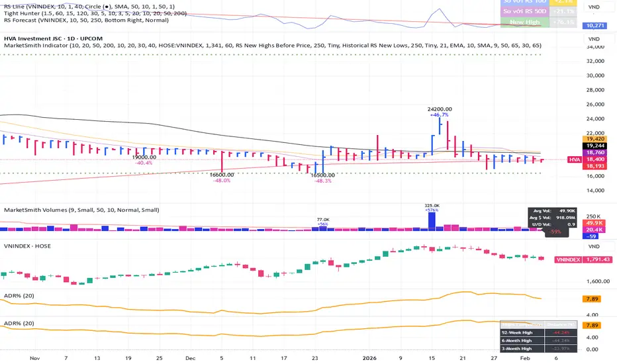Click the 24200.00 high price annotation
The width and height of the screenshot is (617, 364).
pyautogui.click(x=440, y=109)
